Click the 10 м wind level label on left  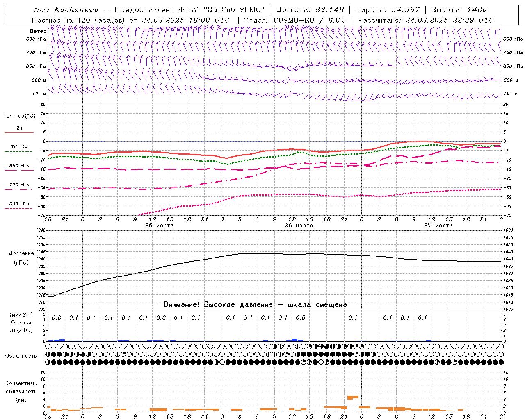(40, 94)
